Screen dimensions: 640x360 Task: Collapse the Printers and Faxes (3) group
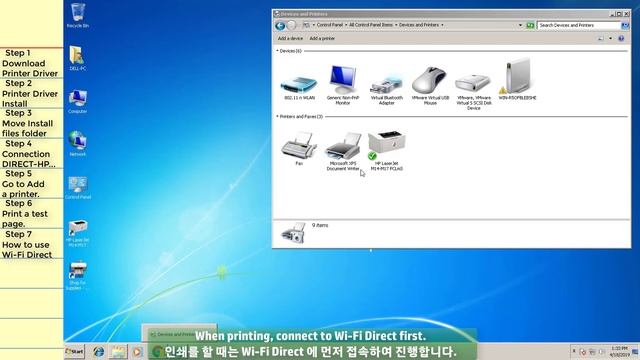tap(278, 117)
